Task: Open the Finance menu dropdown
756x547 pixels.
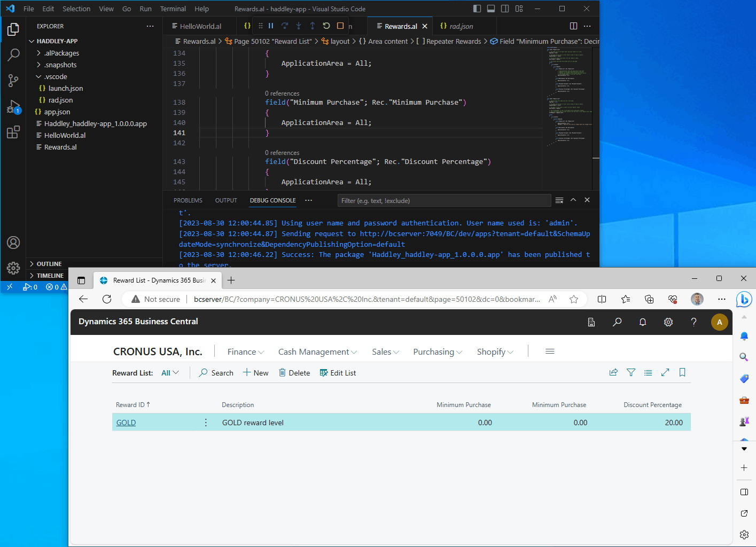Action: click(245, 351)
